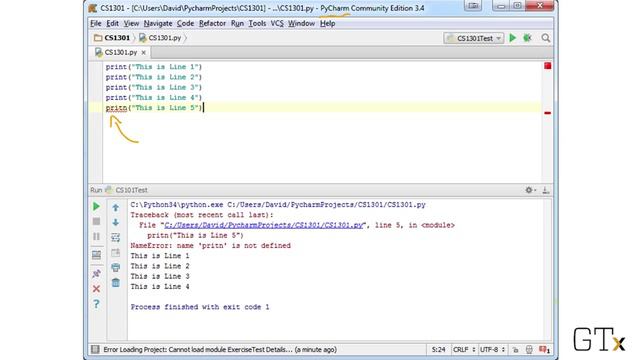
Task: Jump down the stack trace arrow
Action: point(116,222)
